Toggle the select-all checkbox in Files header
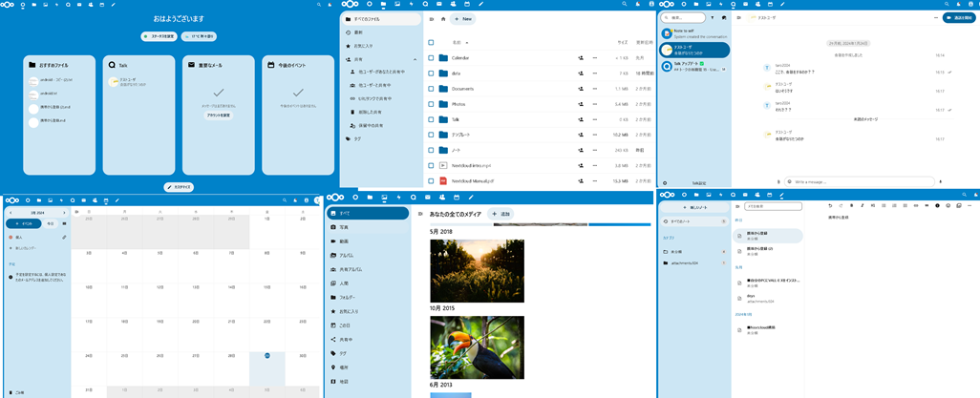 (x=431, y=42)
